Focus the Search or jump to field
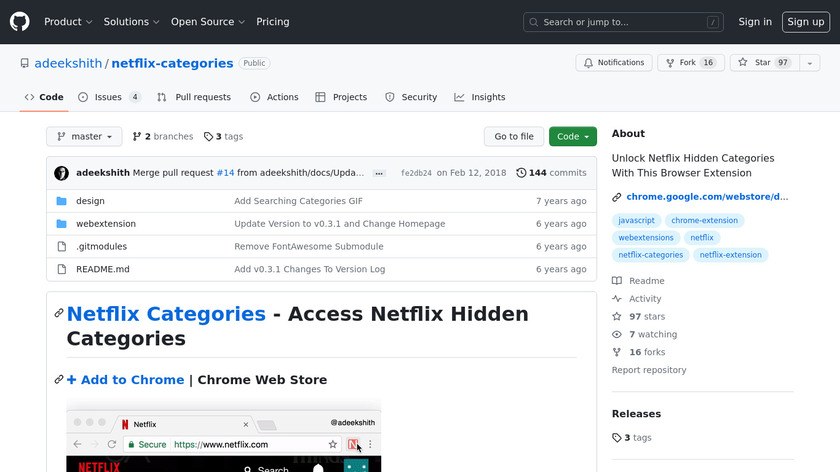The height and width of the screenshot is (472, 840). [x=623, y=22]
